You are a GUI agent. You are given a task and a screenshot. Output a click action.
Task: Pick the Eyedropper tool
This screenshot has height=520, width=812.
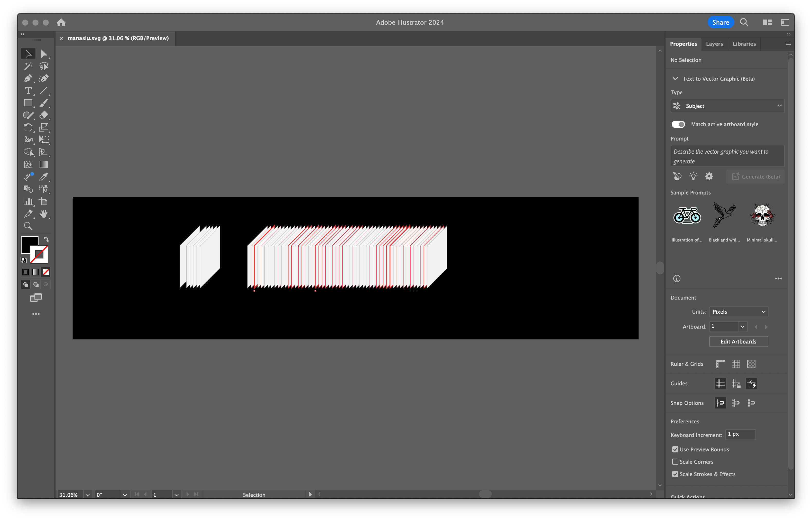(43, 177)
